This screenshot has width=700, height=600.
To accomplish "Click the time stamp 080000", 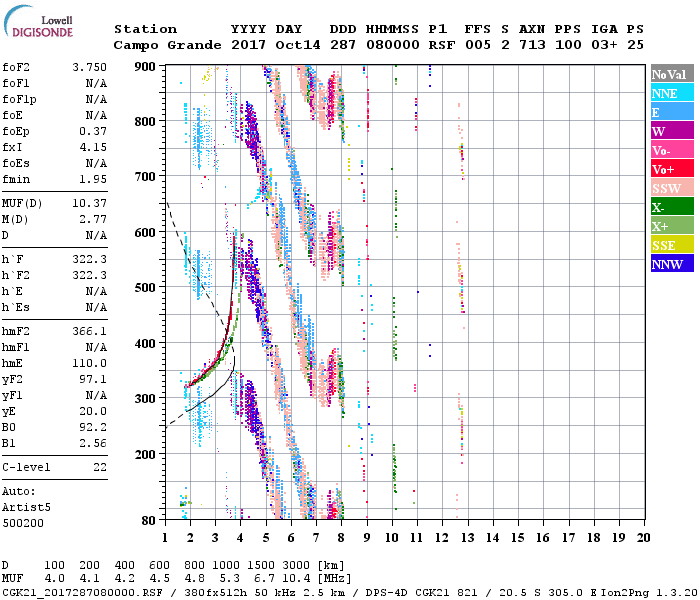I will tap(393, 45).
